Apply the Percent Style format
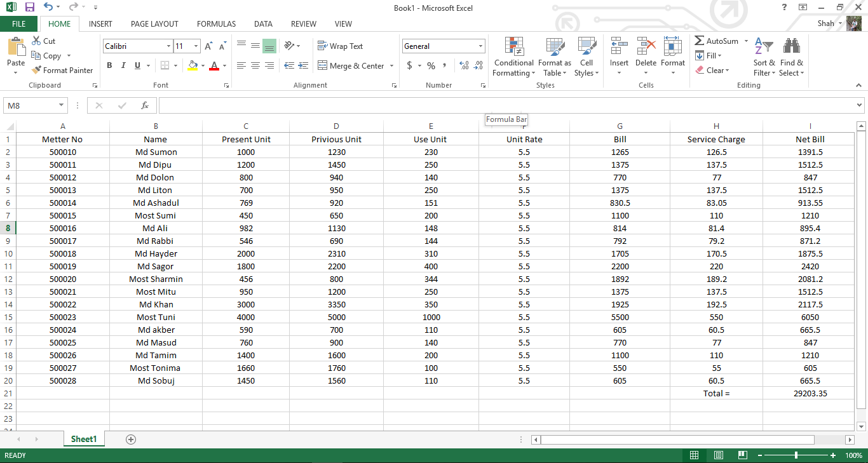The width and height of the screenshot is (868, 463). (x=431, y=65)
